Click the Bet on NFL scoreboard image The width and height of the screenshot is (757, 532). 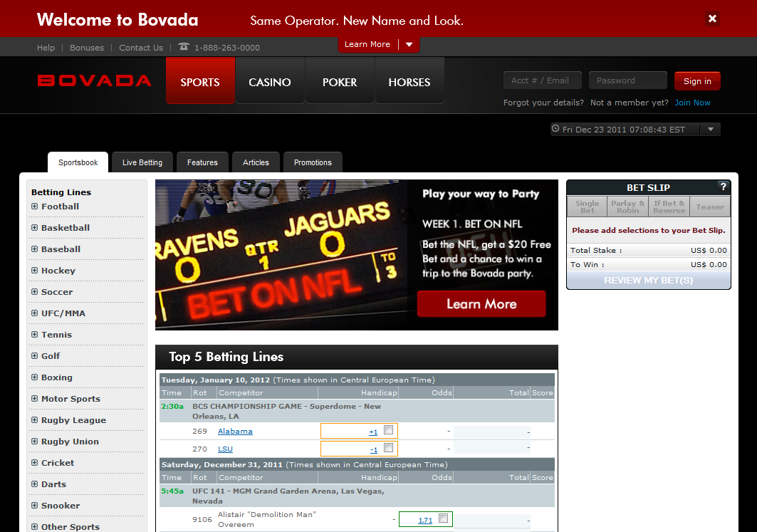click(x=281, y=255)
